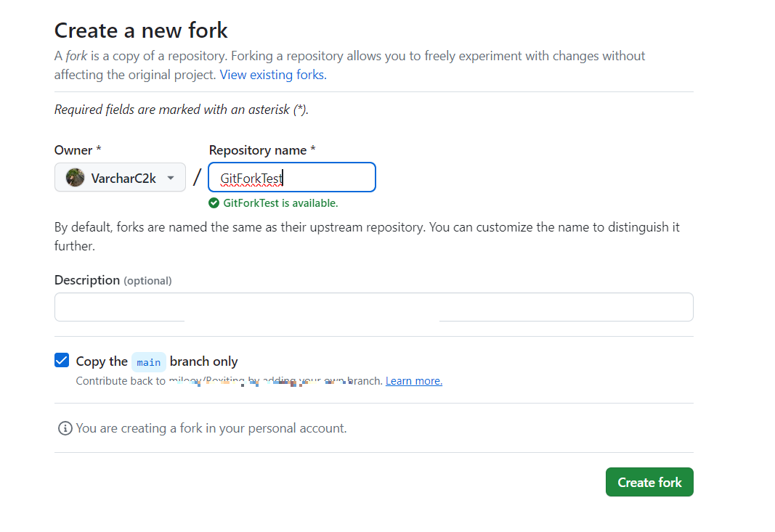
Task: Click the "Description (optional)" label
Action: point(113,280)
